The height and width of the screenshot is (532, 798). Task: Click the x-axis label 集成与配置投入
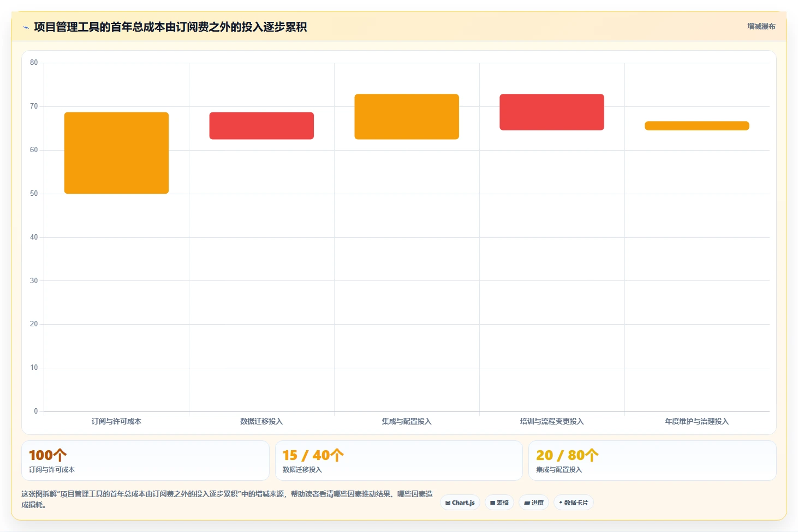(x=407, y=421)
